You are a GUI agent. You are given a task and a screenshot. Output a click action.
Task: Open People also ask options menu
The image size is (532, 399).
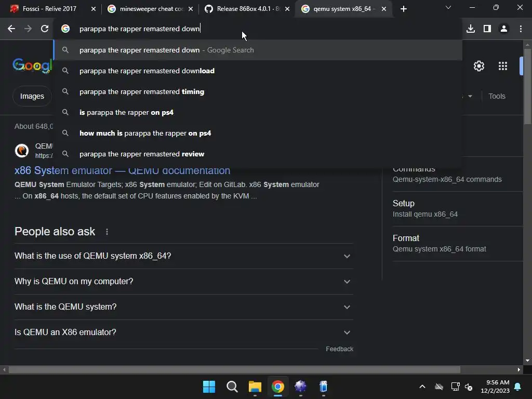tap(107, 232)
